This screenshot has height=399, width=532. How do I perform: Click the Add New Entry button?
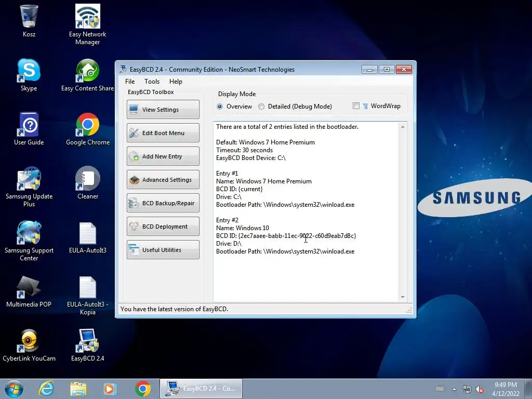(163, 156)
